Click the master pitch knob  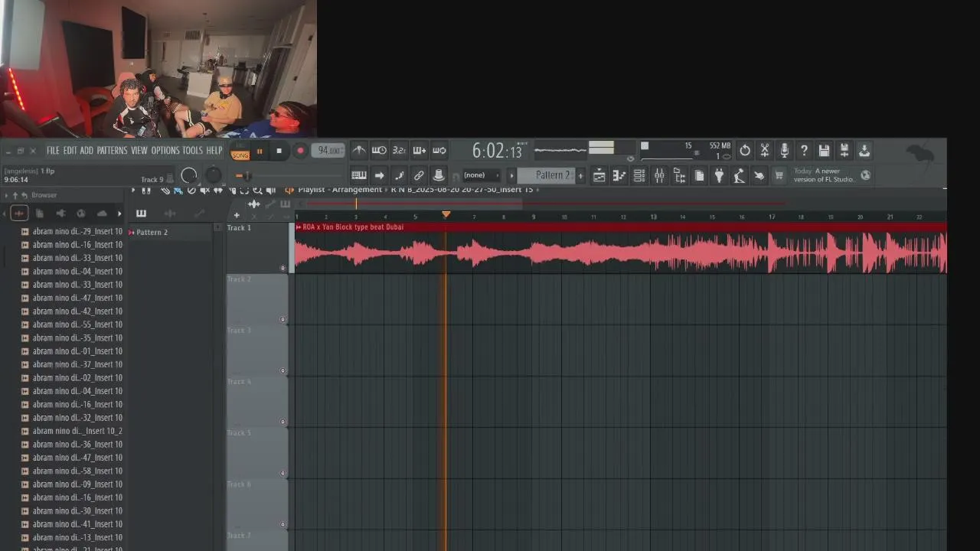pyautogui.click(x=214, y=176)
